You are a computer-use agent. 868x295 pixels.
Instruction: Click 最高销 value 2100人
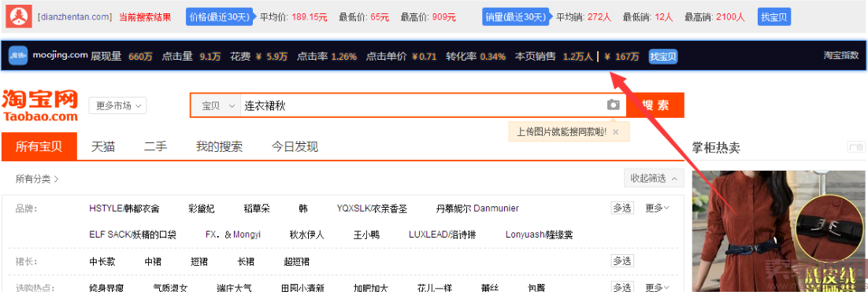click(x=730, y=17)
